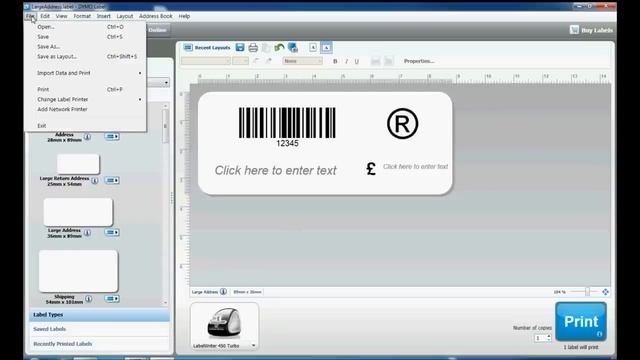Image resolution: width=640 pixels, height=360 pixels.
Task: Click the zoom slider handle
Action: [587, 291]
